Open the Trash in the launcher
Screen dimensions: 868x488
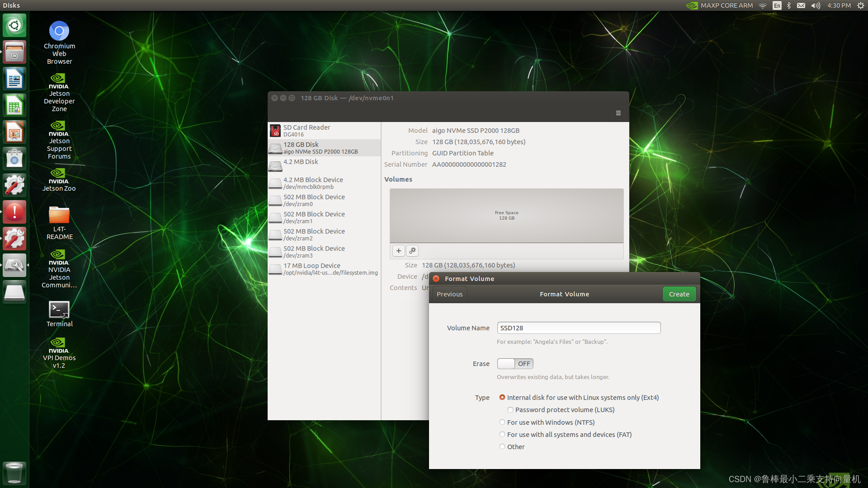pos(14,473)
